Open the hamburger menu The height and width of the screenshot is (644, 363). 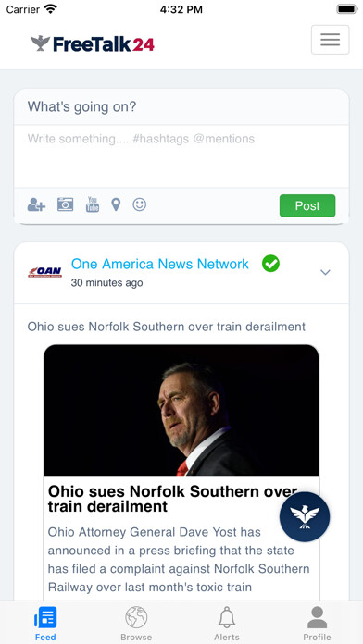tap(330, 40)
